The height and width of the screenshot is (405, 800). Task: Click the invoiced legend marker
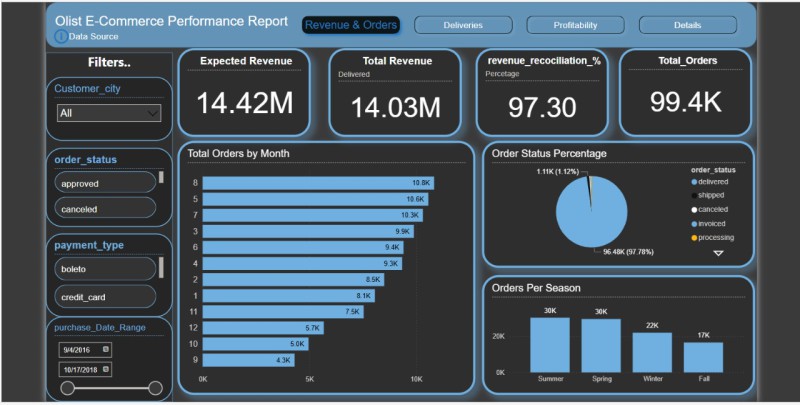click(694, 224)
